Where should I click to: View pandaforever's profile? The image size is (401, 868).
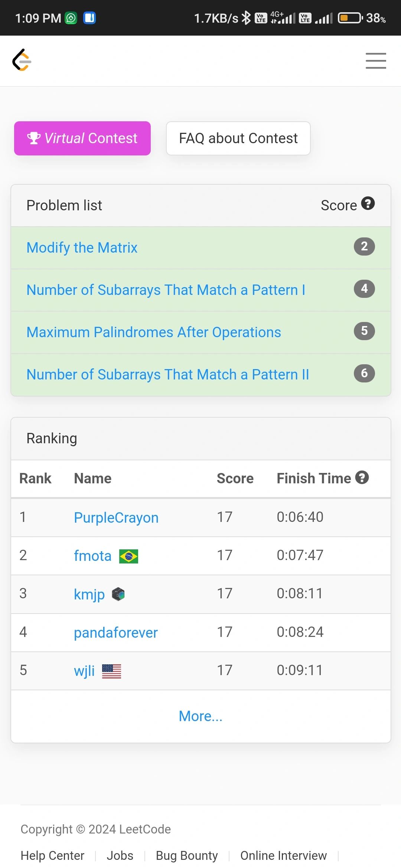[x=116, y=632]
